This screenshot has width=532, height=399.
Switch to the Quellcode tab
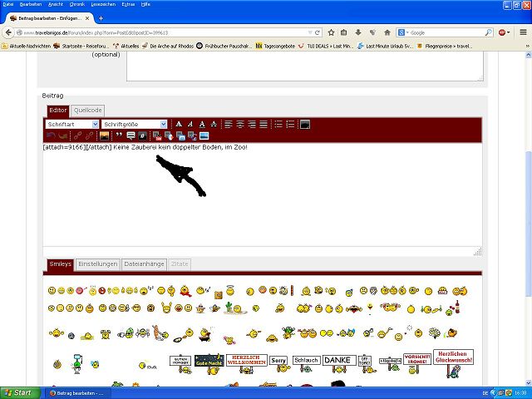tap(87, 110)
